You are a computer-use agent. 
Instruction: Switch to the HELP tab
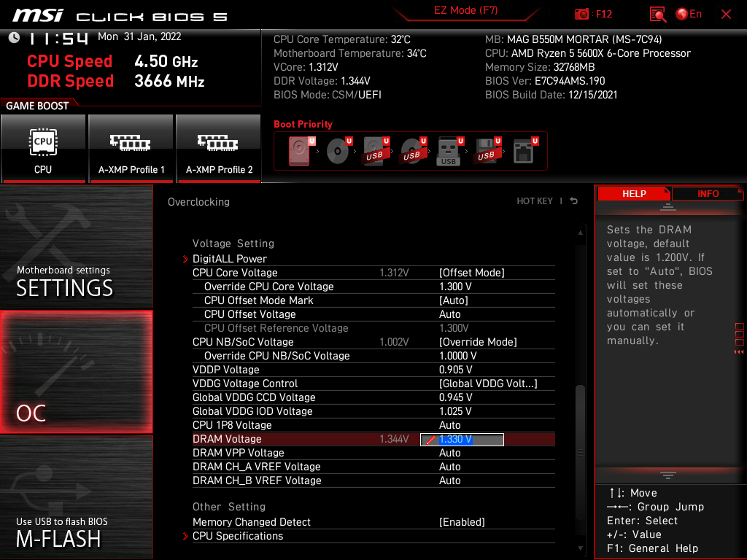point(634,194)
